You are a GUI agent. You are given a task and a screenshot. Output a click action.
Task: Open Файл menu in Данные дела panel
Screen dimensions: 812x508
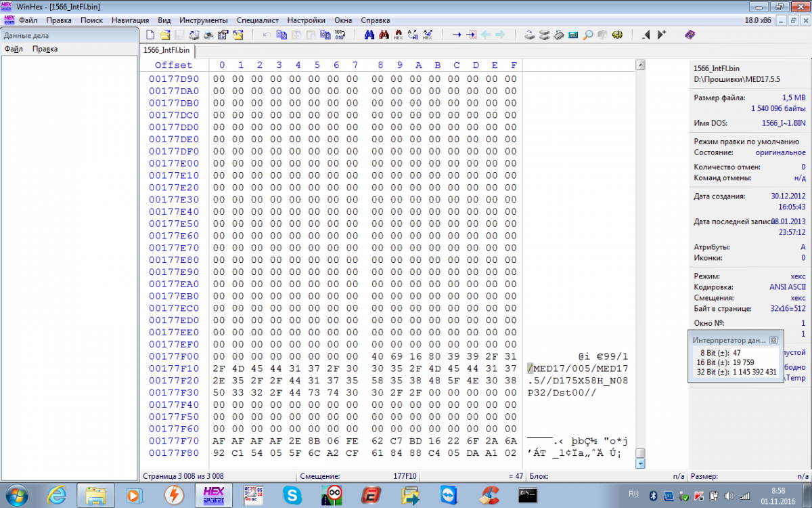[14, 49]
